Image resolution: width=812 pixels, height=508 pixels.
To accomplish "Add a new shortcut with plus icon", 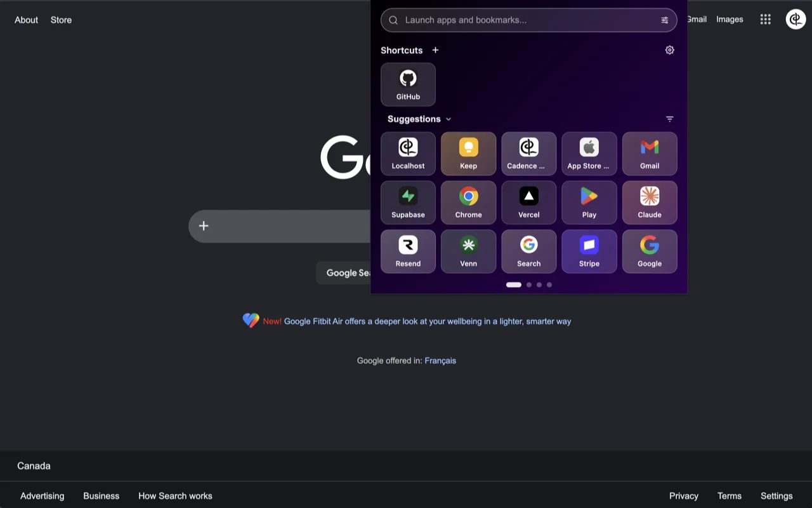I will [435, 50].
